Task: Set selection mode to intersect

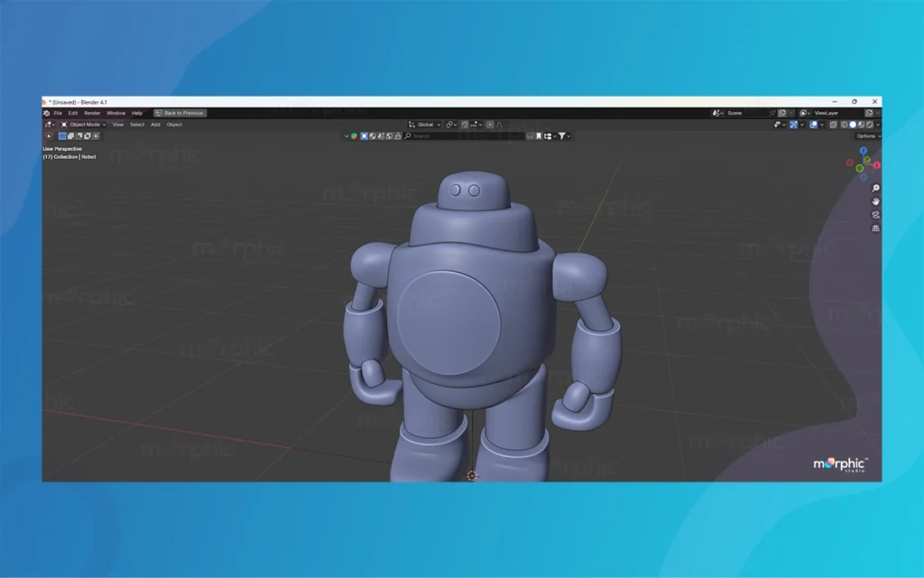Action: pos(96,136)
